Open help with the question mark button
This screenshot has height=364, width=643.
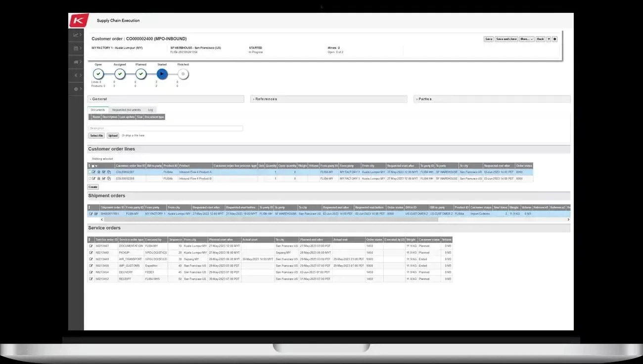pos(549,39)
